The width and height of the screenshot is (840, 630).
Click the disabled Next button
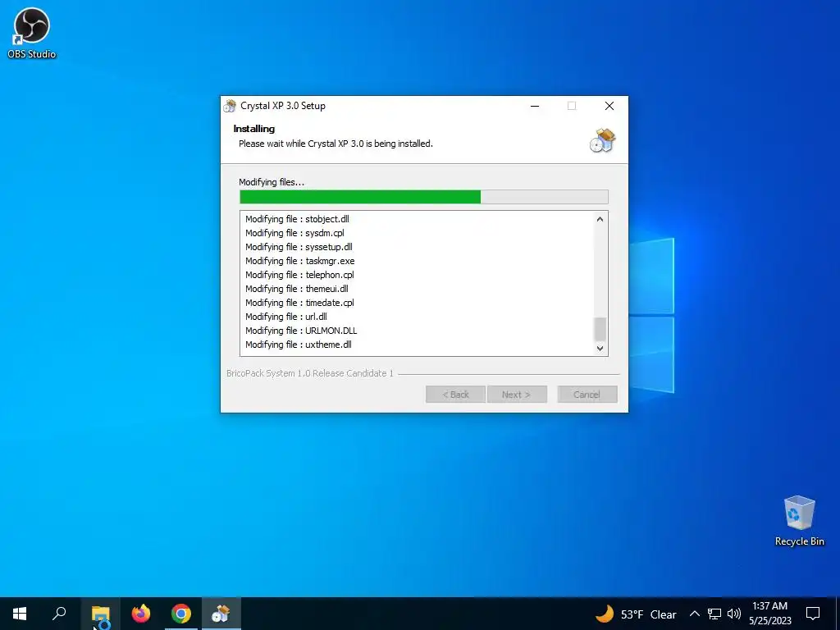(517, 395)
